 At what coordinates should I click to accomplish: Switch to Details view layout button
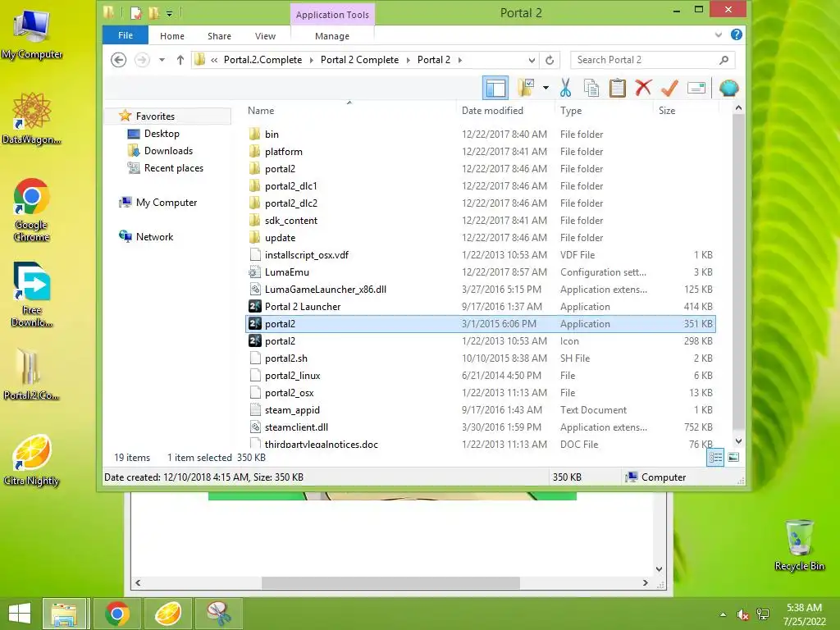[715, 458]
